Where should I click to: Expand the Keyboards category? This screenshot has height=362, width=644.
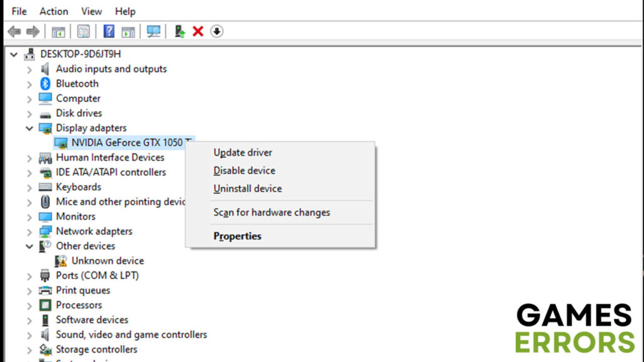30,188
